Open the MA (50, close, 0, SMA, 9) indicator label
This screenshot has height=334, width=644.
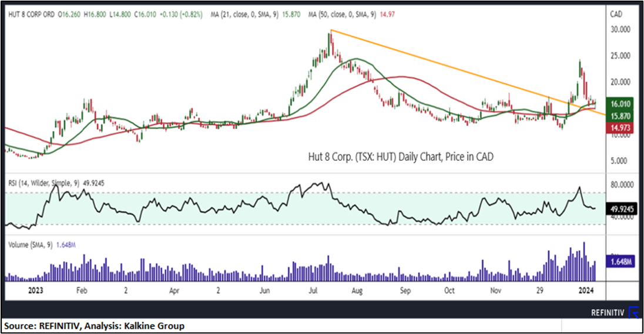point(342,14)
